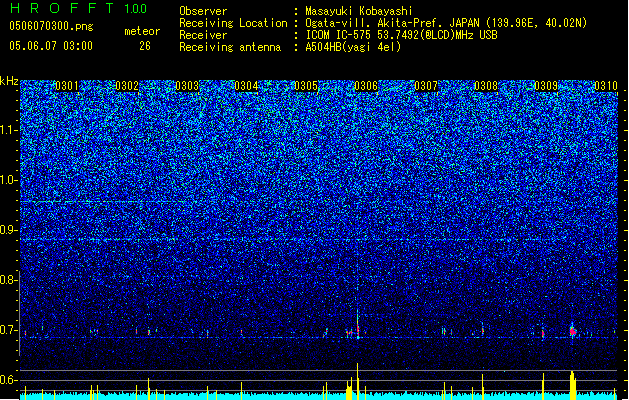Image resolution: width=629 pixels, height=400 pixels.
Task: Click antenna value A504HB(yagi 4el)
Action: pos(353,47)
